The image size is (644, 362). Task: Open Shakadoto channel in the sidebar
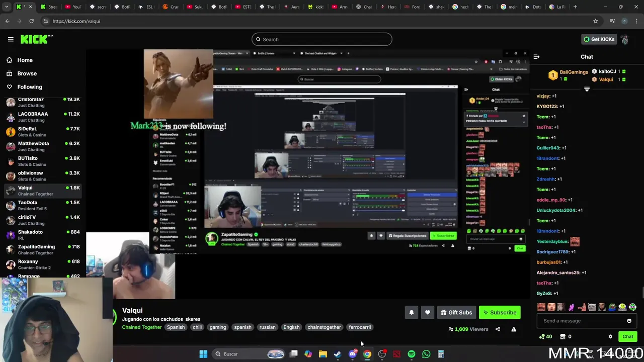pos(43,235)
